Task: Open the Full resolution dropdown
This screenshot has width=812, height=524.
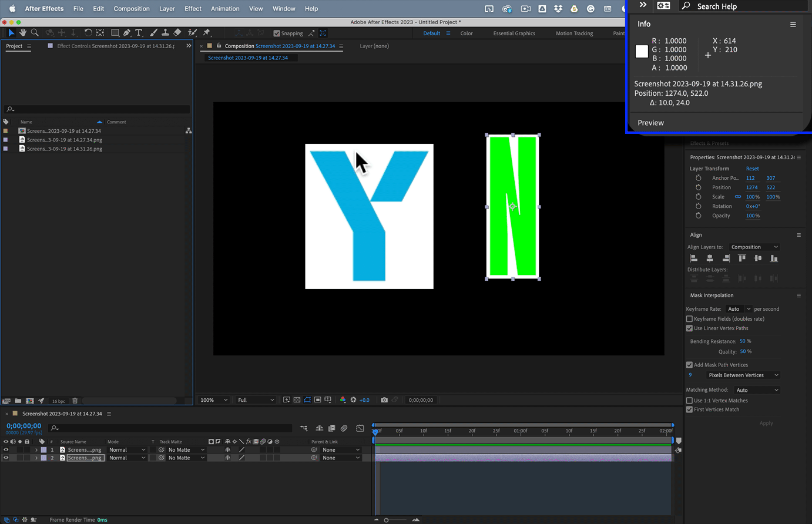Action: (x=256, y=400)
